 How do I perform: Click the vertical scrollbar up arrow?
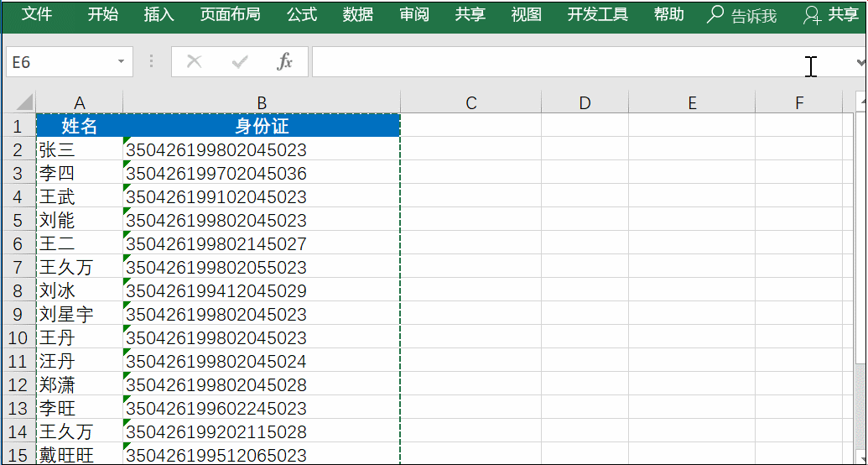862,102
